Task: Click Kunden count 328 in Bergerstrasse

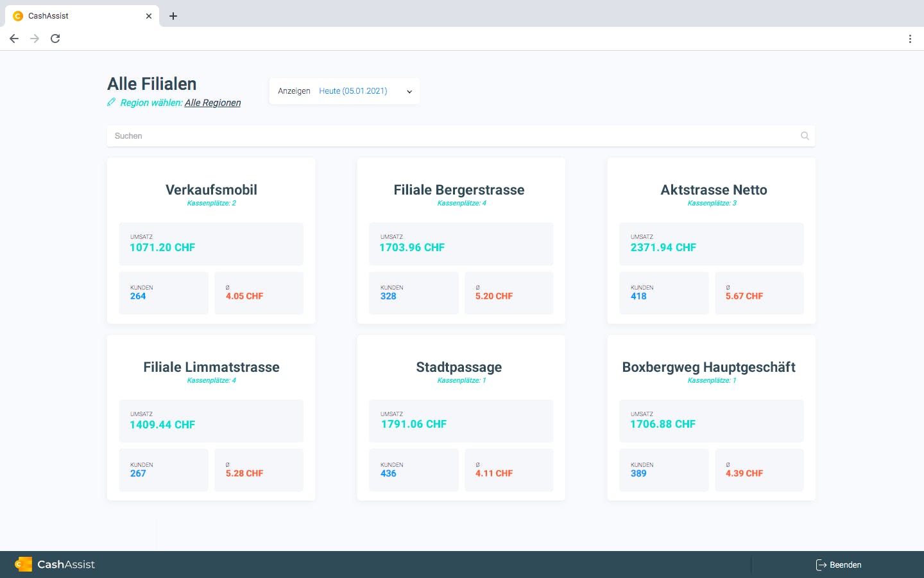Action: (388, 296)
